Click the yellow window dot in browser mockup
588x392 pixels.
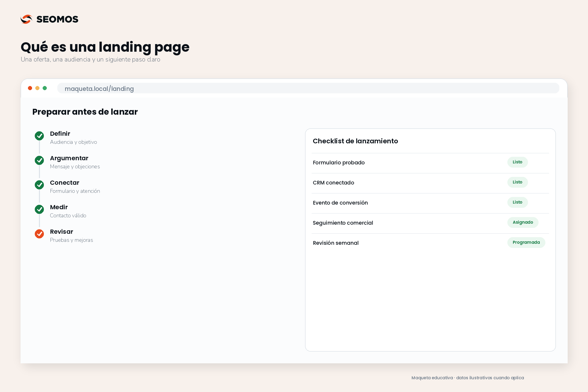(37, 88)
